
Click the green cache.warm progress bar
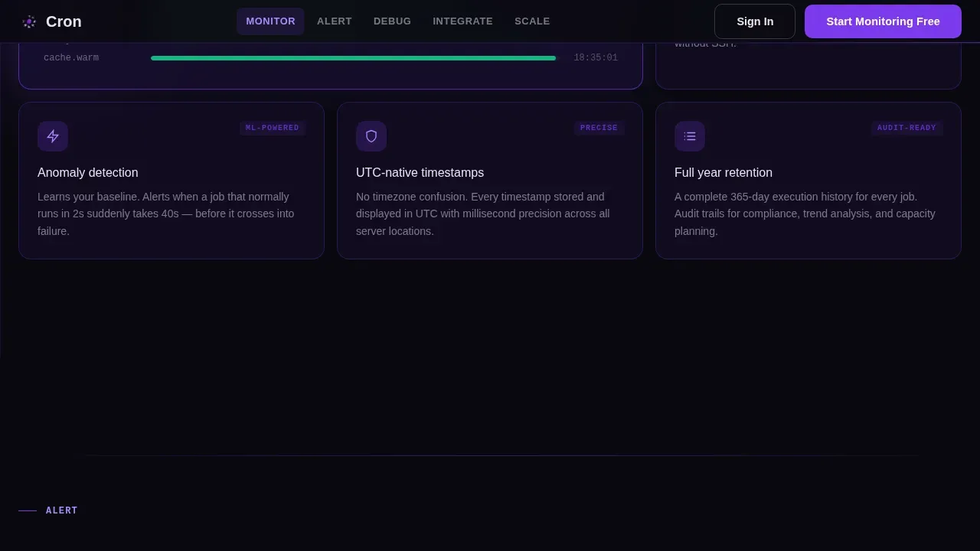pos(354,58)
